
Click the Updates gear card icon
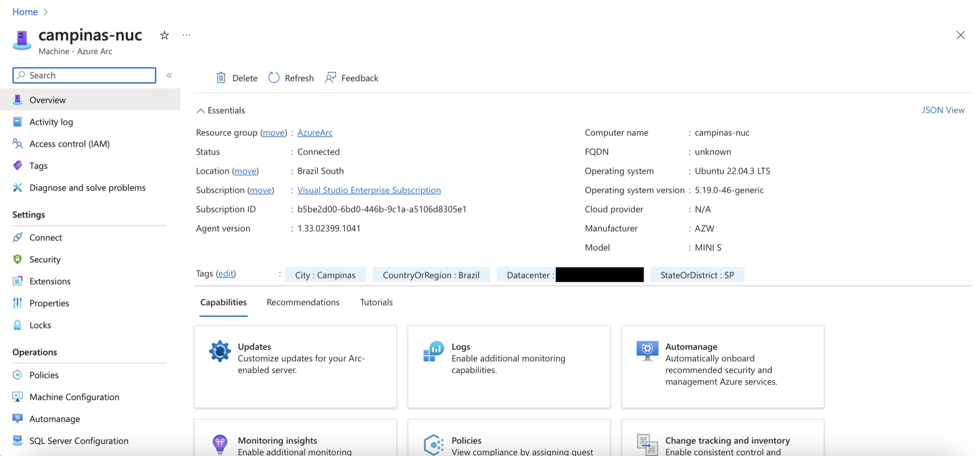220,351
